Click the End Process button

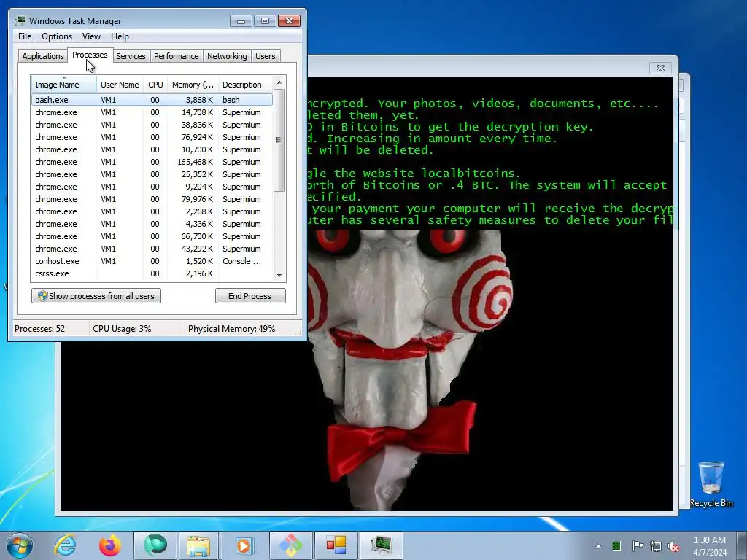click(250, 296)
